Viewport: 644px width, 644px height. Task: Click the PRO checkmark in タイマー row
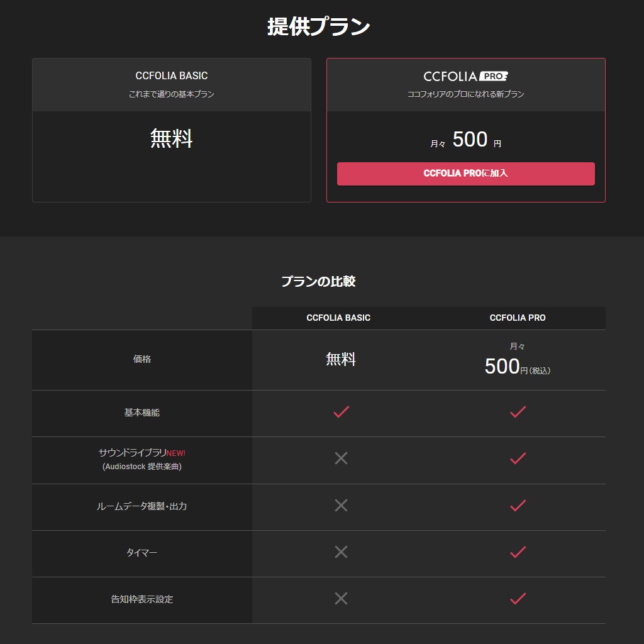coord(518,552)
